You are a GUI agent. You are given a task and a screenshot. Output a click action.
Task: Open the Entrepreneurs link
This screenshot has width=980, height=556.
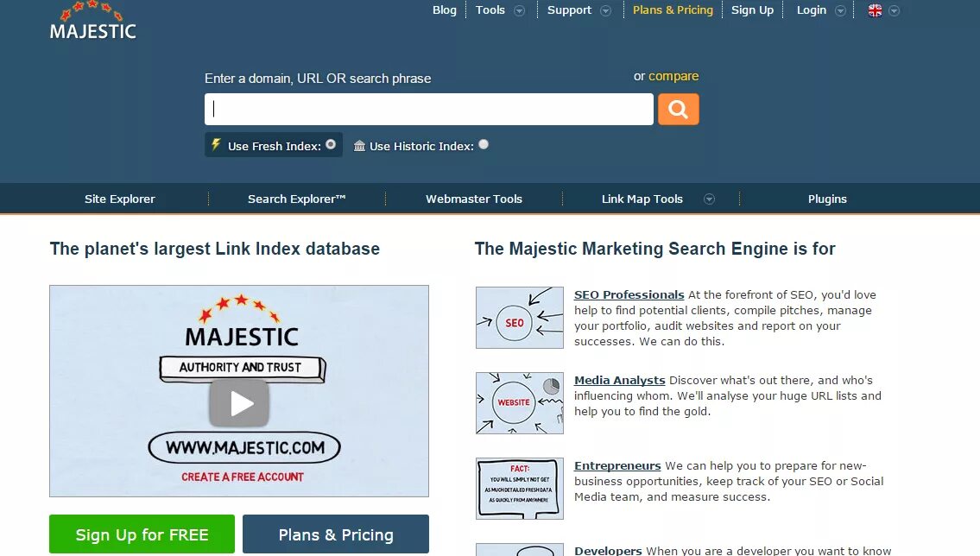617,466
